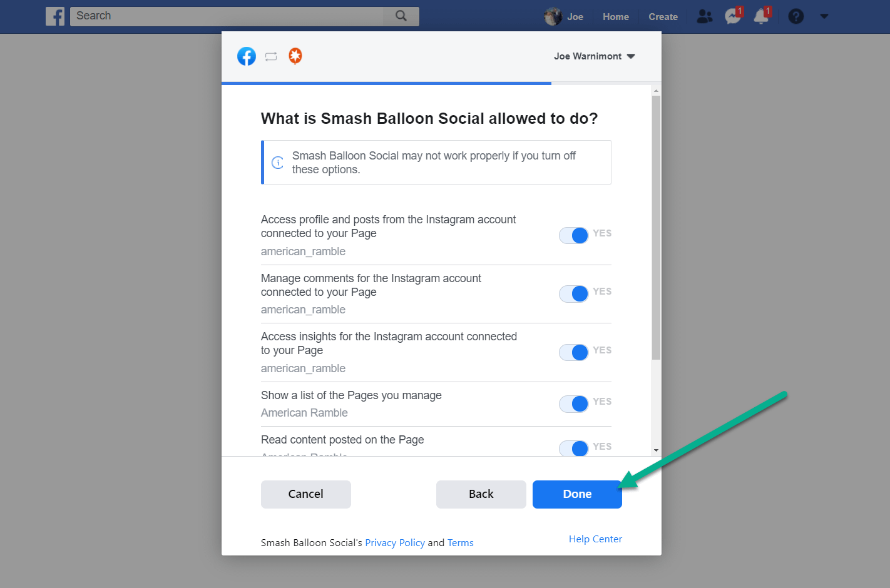Open the notifications bell icon

761,17
